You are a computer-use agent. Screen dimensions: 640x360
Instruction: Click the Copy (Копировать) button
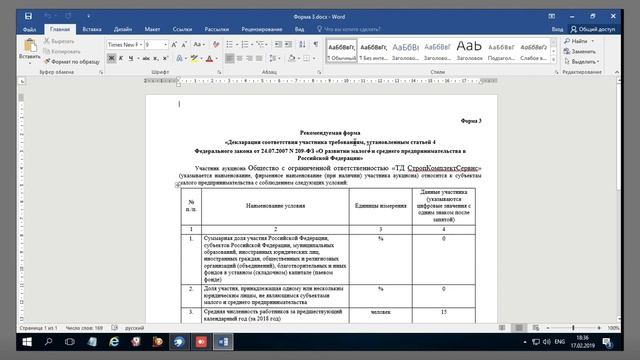(x=62, y=51)
